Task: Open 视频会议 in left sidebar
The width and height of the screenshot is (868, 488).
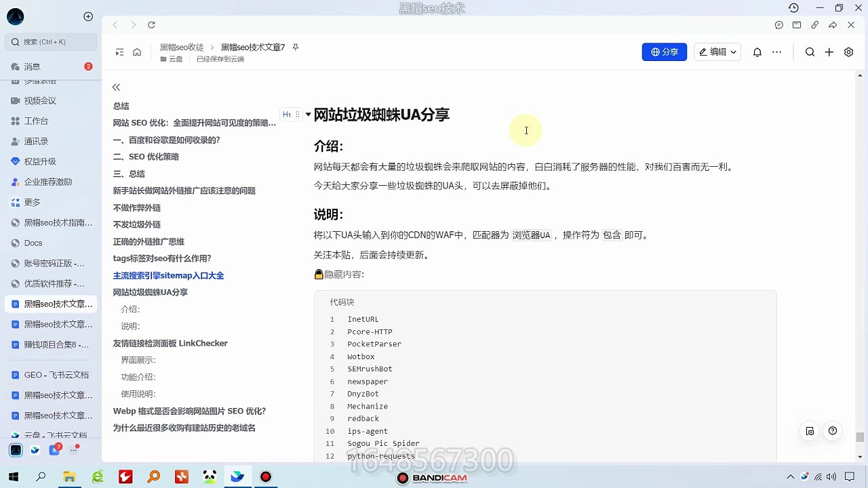Action: coord(52,100)
